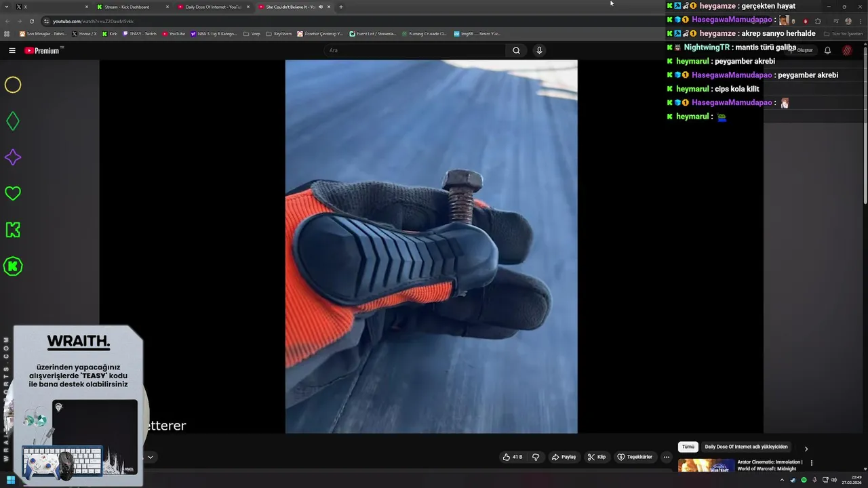Like the video with 41 B likes

coord(513,457)
